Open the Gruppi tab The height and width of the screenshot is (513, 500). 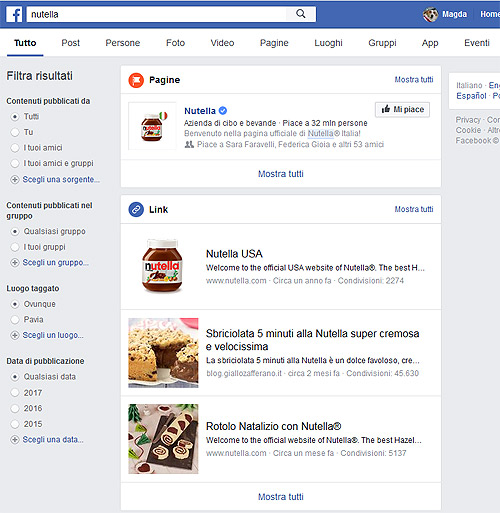(382, 43)
